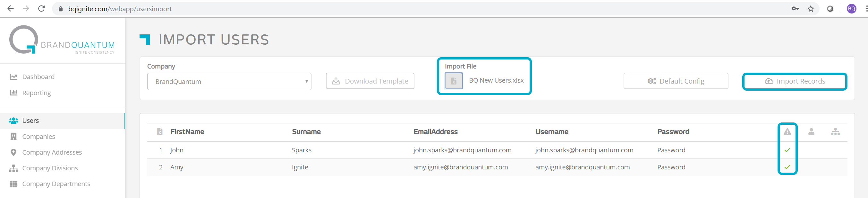Click the FirstName column header
Screen dimensions: 868x198
coord(187,132)
